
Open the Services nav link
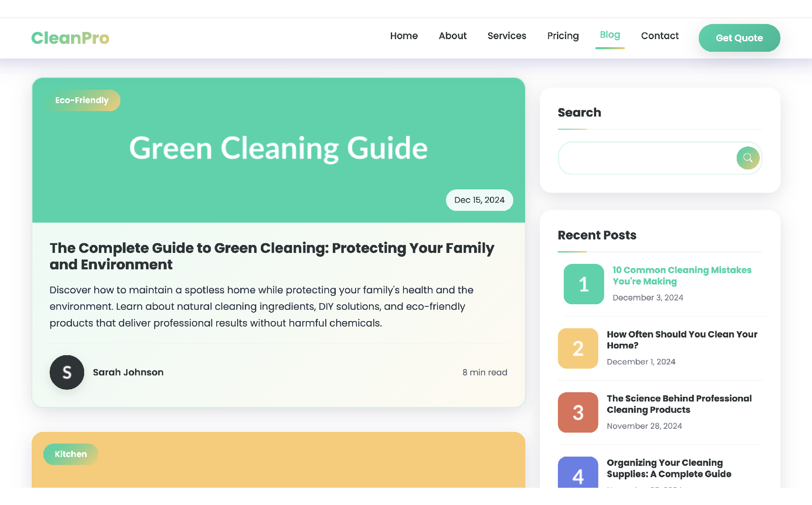pos(507,36)
